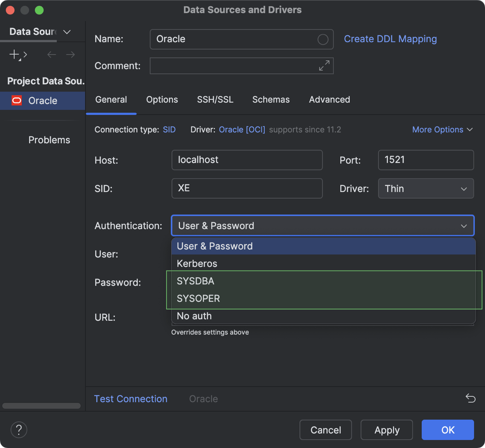Viewport: 485px width, 448px height.
Task: Switch to the SSH/SSL tab
Action: click(215, 100)
